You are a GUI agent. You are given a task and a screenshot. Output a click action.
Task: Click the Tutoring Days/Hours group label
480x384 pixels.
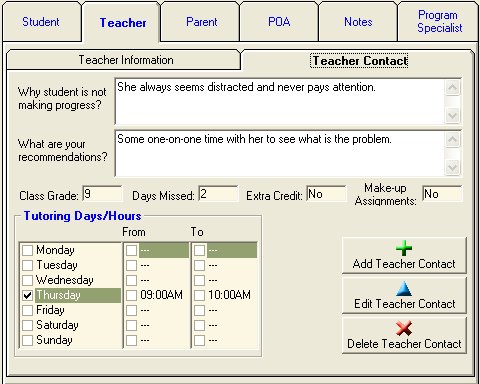(x=82, y=216)
